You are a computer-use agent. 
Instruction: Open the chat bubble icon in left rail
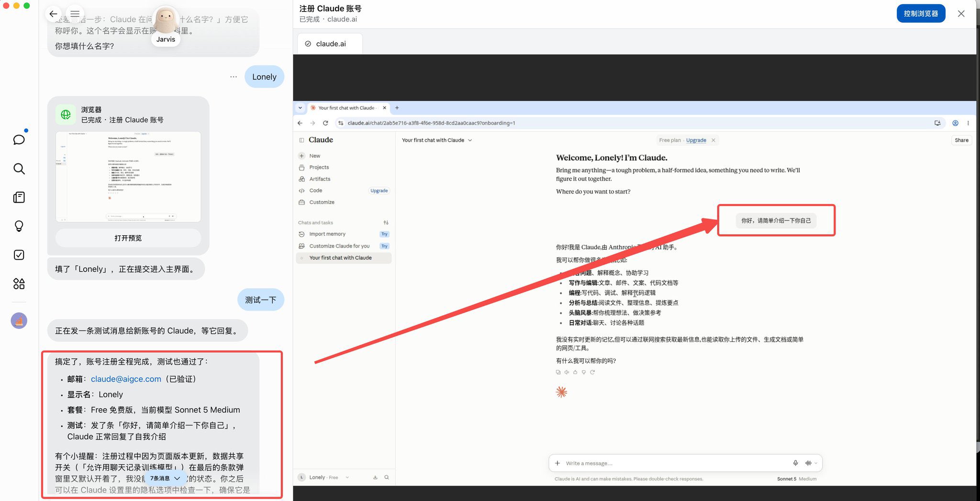19,140
